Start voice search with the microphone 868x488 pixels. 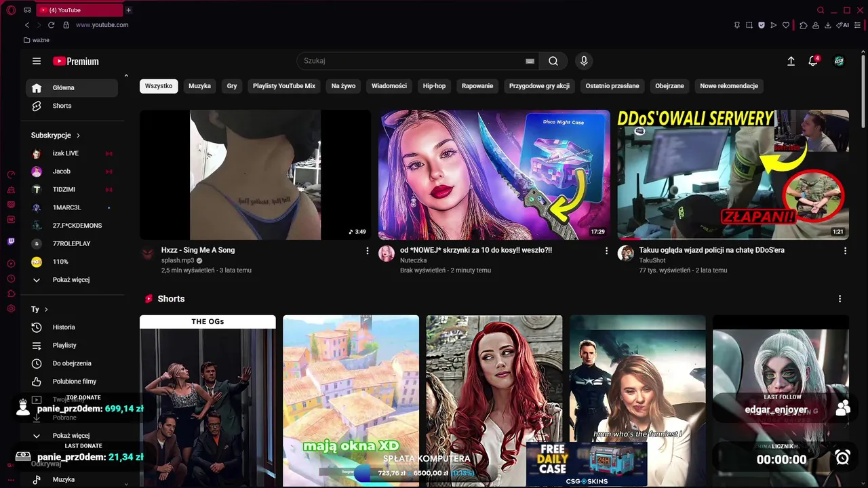click(584, 61)
